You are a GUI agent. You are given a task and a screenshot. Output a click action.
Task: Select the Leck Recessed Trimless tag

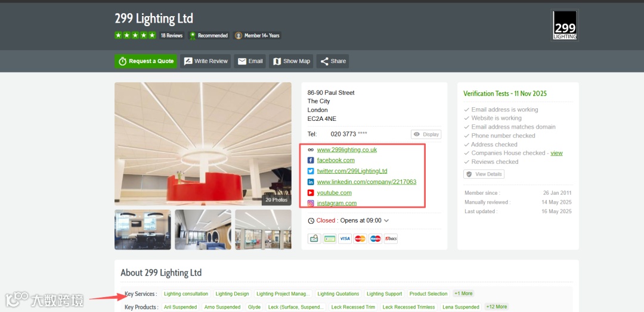[x=408, y=307]
